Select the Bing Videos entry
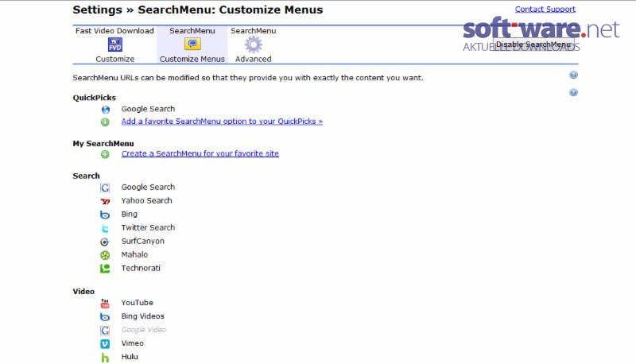 (x=143, y=316)
